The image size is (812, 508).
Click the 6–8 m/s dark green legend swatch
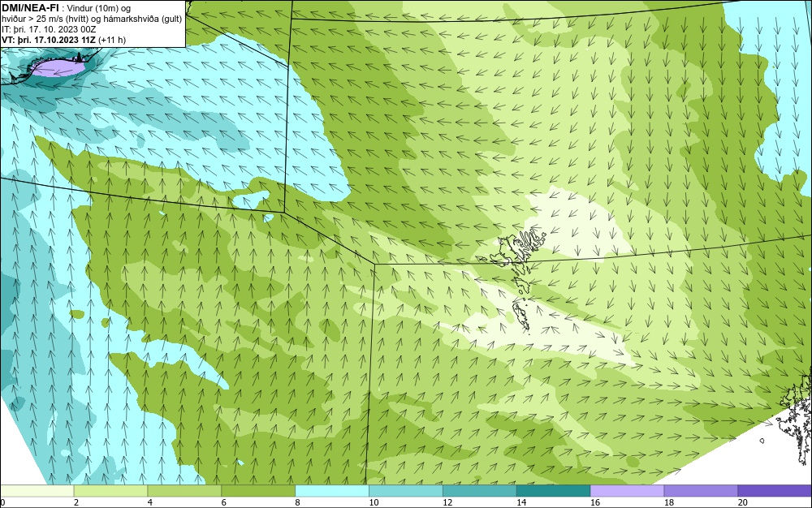(258, 490)
